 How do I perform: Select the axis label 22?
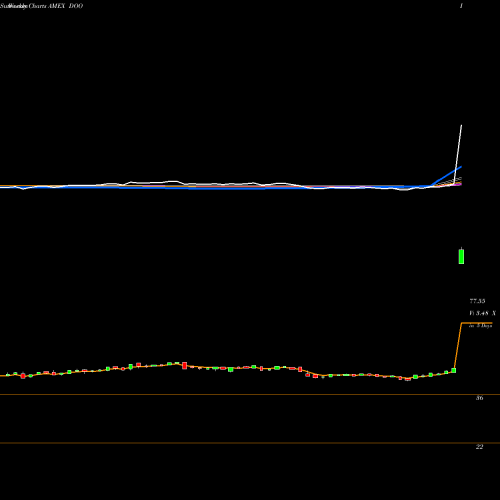(x=479, y=447)
